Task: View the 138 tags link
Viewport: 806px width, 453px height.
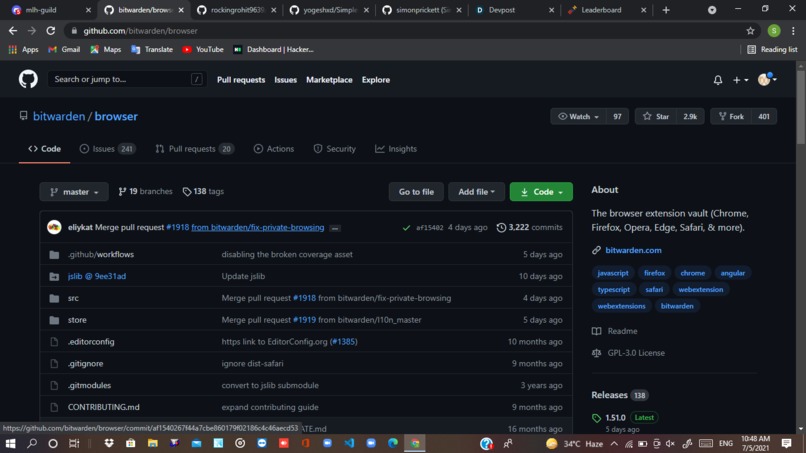Action: pos(203,191)
